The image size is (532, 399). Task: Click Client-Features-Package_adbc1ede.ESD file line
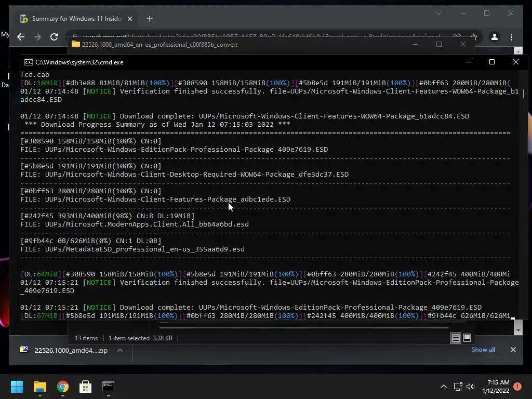point(155,199)
